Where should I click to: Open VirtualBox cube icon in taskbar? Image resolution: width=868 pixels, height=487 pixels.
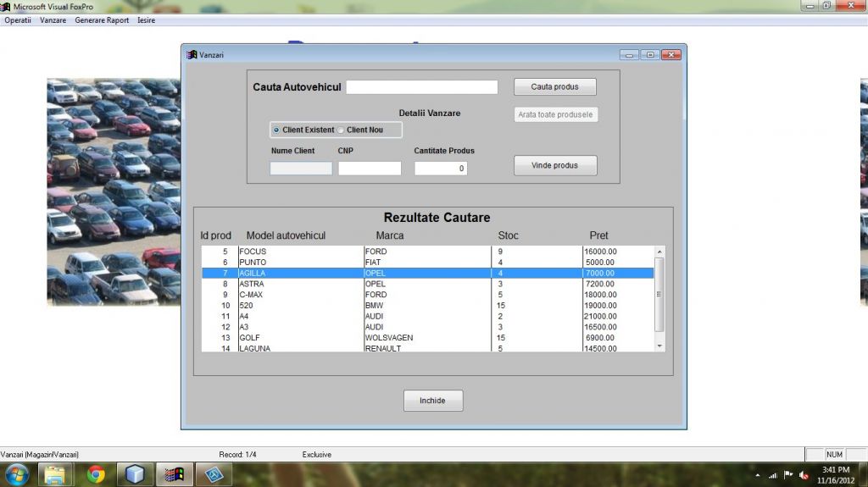pyautogui.click(x=135, y=474)
